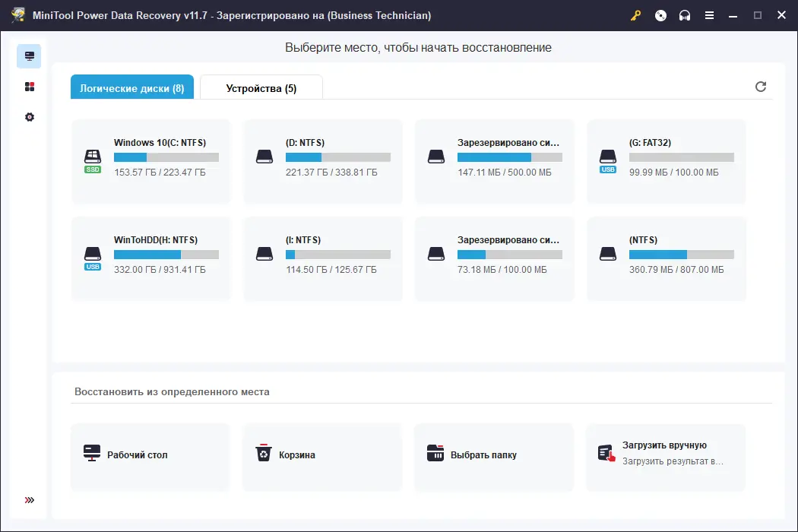Open Загрузить вручную option
The image size is (798, 532).
coord(666,456)
